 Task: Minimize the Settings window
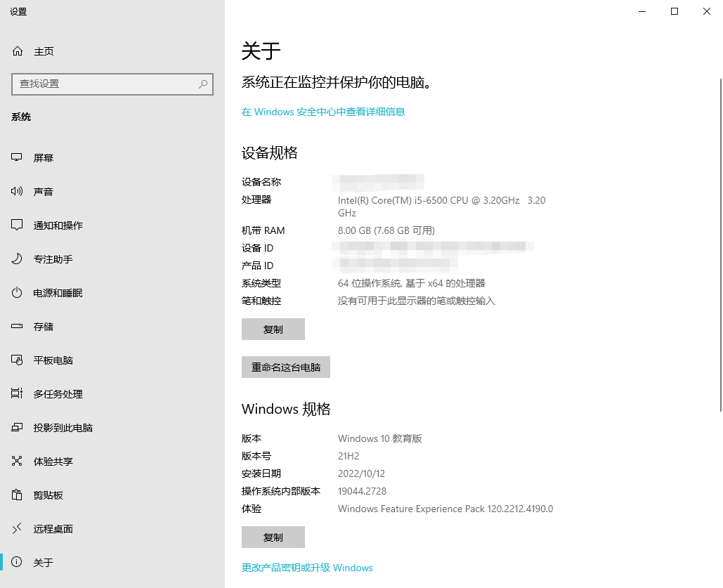point(642,11)
